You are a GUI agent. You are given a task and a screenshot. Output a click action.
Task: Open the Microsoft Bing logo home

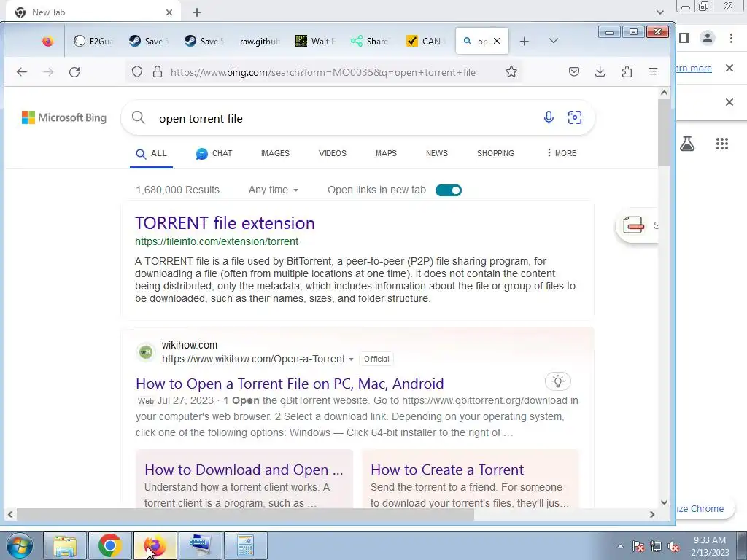[64, 117]
